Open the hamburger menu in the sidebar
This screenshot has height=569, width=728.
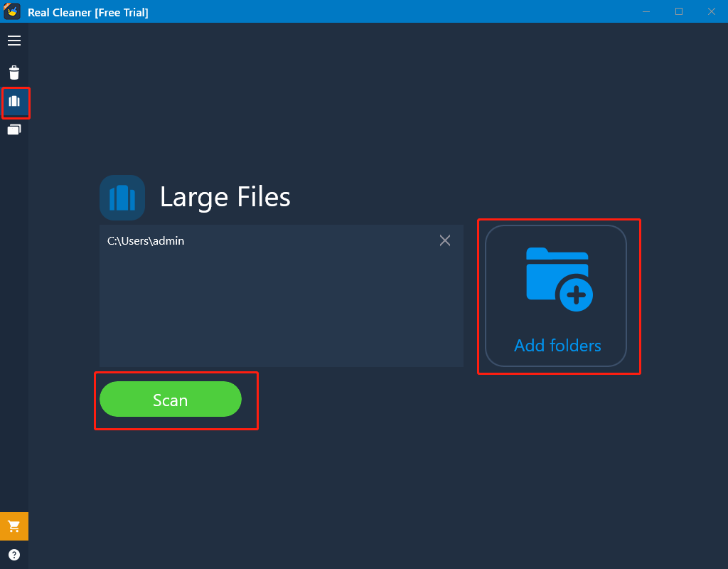click(14, 41)
